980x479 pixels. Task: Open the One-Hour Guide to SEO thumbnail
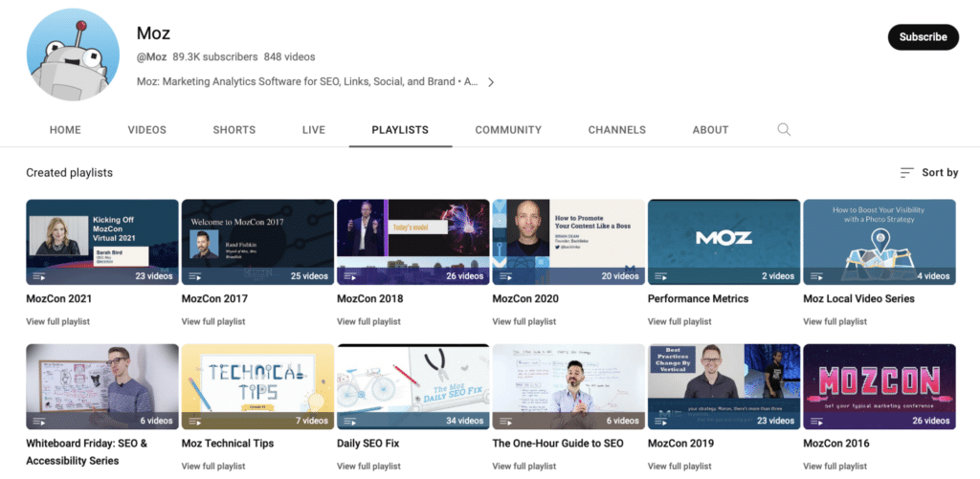point(568,386)
